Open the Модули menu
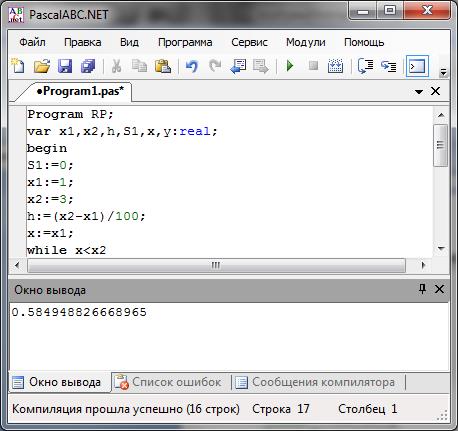This screenshot has width=458, height=431. pyautogui.click(x=306, y=42)
